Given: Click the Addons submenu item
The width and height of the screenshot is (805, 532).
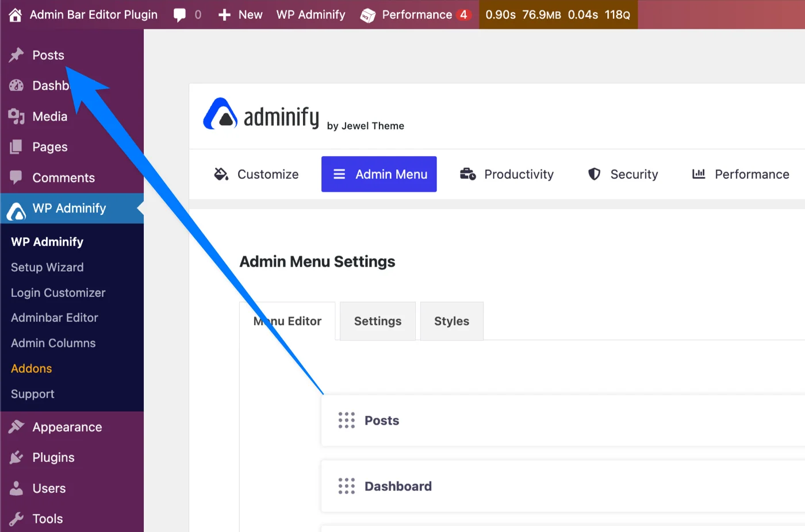Looking at the screenshot, I should point(31,368).
